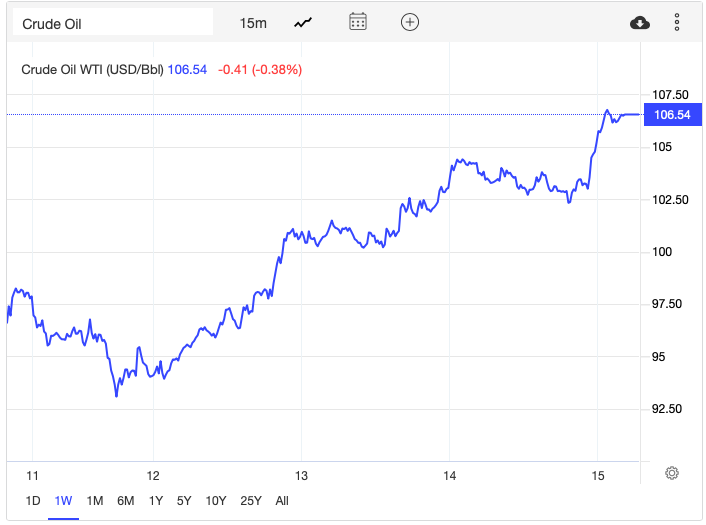Open the three-dot more options menu
Screen dimensions: 706x525
(677, 22)
